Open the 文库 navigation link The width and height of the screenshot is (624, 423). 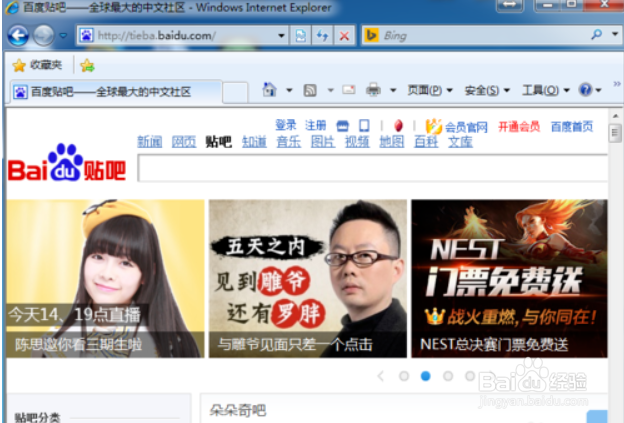tap(460, 142)
